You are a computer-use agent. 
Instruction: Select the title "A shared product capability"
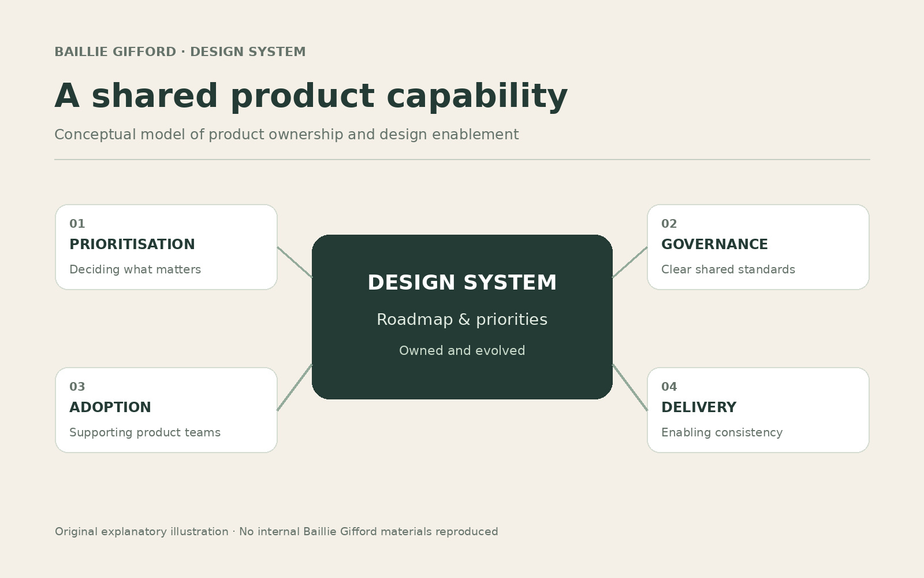click(311, 96)
